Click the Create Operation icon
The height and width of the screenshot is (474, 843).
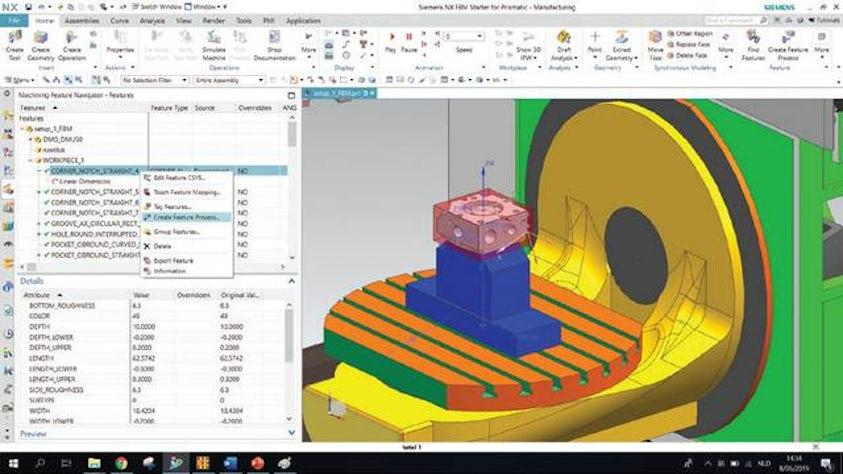[72, 44]
